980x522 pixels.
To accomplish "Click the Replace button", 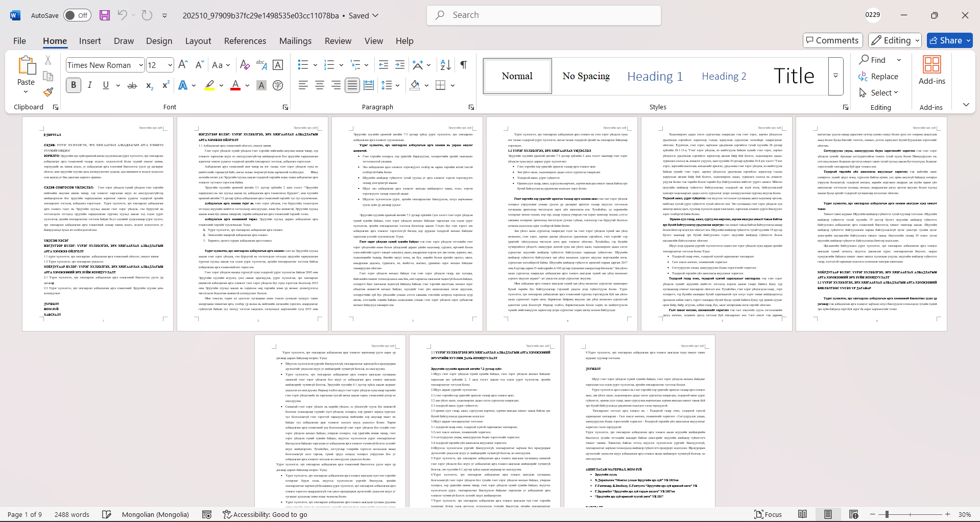I will coord(878,76).
